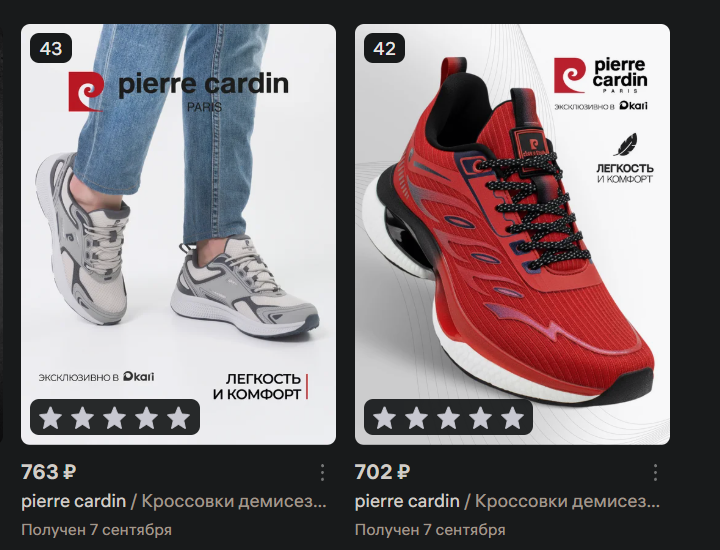Image resolution: width=720 pixels, height=550 pixels.
Task: Open pierre cardin brand link under 763 ₽
Action: (73, 501)
